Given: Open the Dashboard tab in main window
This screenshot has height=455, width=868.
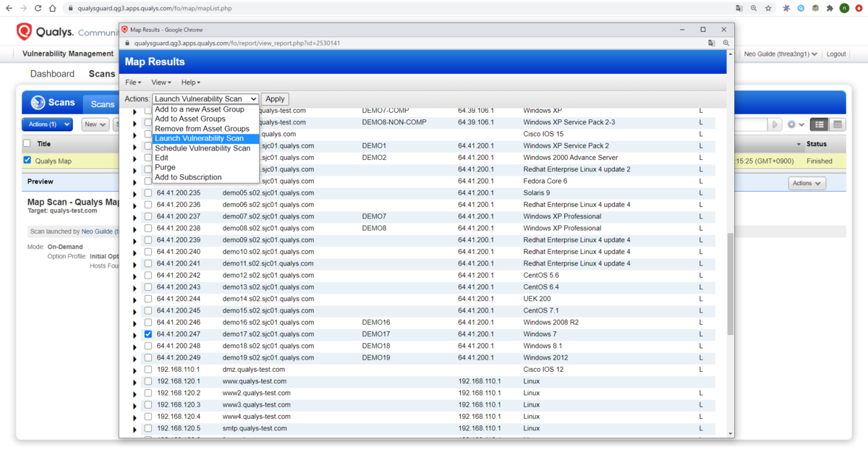Looking at the screenshot, I should (52, 74).
